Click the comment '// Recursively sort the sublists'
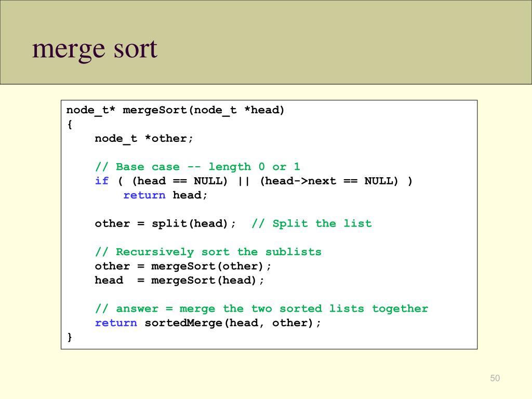Image resolution: width=532 pixels, height=399 pixels. pyautogui.click(x=208, y=252)
